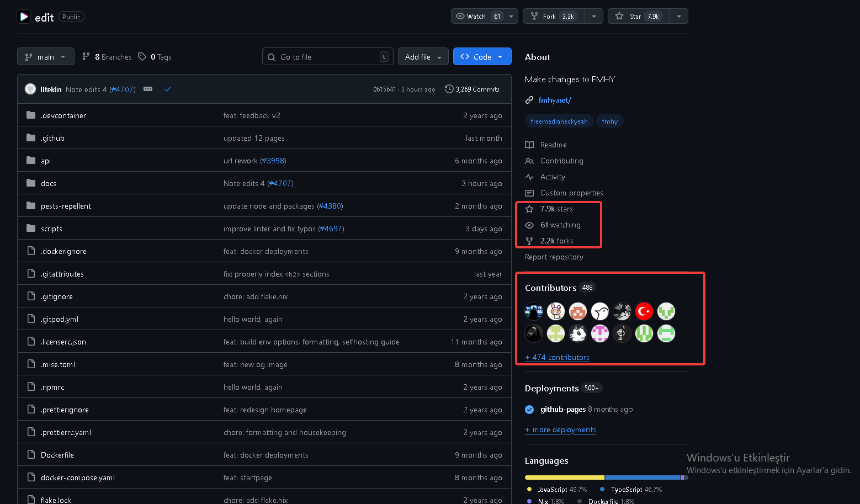860x504 pixels.
Task: Click the eye icon beside 61 watching
Action: (x=529, y=225)
